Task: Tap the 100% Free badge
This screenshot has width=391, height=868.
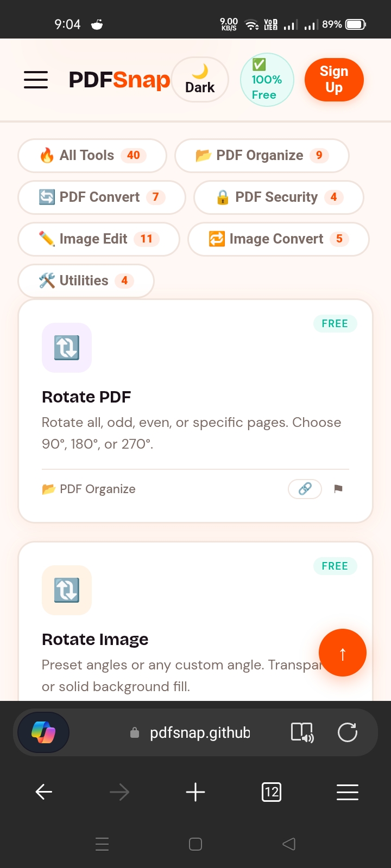Action: click(x=267, y=80)
